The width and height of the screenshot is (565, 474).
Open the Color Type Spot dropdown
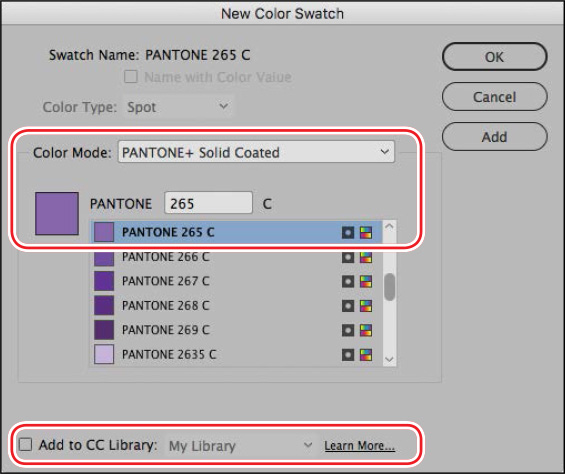(178, 107)
